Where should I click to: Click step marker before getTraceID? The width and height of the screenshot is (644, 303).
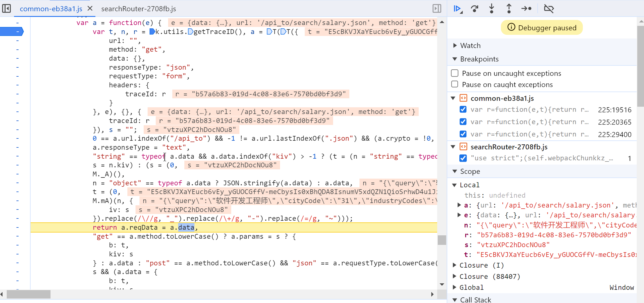tap(191, 31)
